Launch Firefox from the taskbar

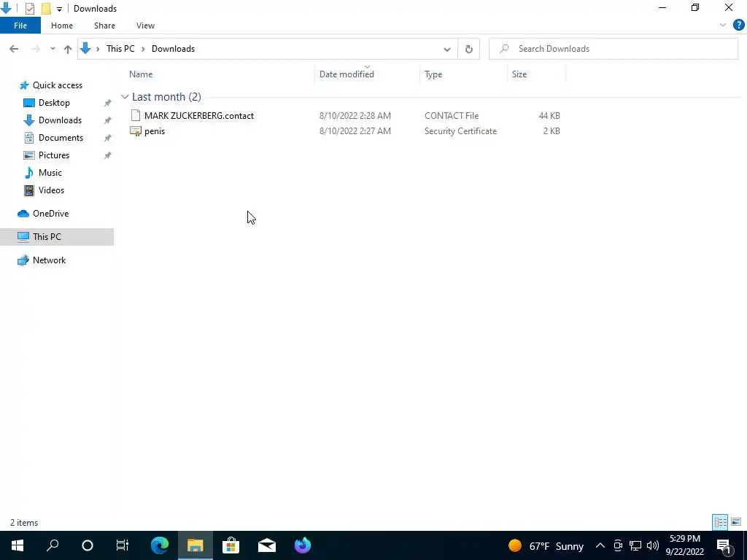303,545
